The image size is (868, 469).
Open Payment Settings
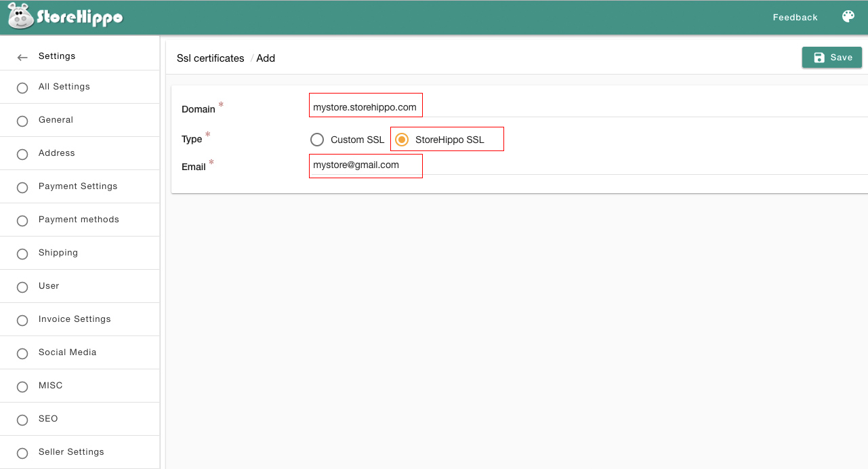click(x=80, y=186)
